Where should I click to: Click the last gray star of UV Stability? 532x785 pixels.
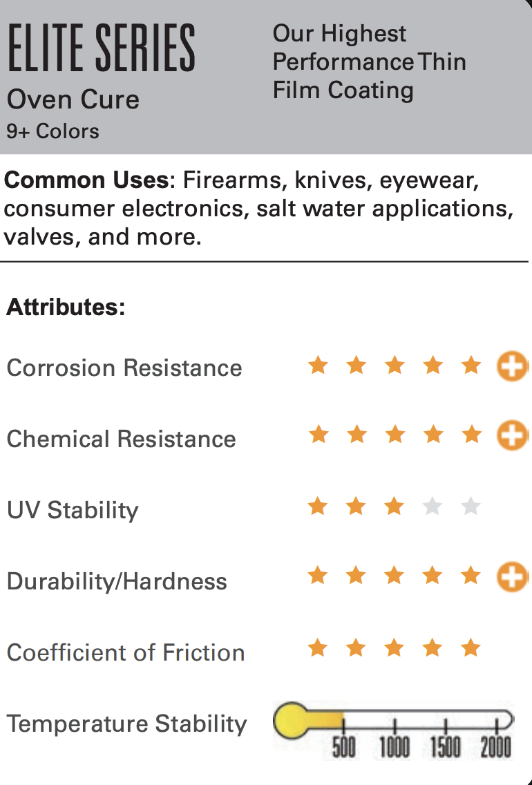point(471,507)
